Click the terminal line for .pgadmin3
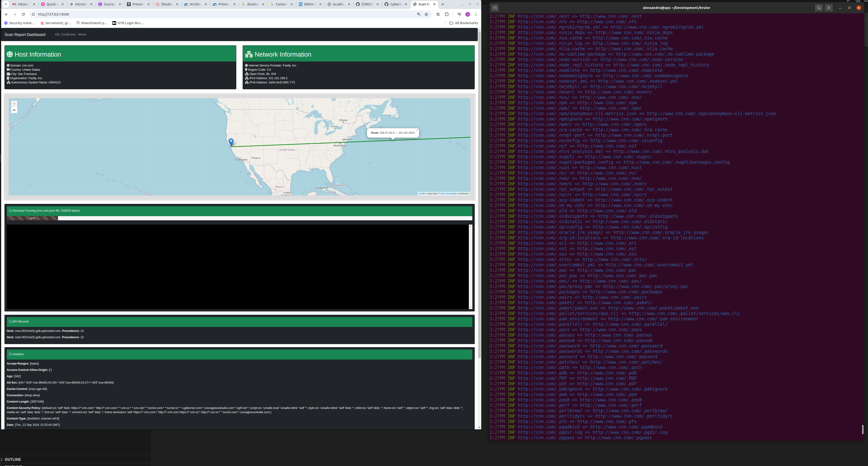 (x=576, y=427)
